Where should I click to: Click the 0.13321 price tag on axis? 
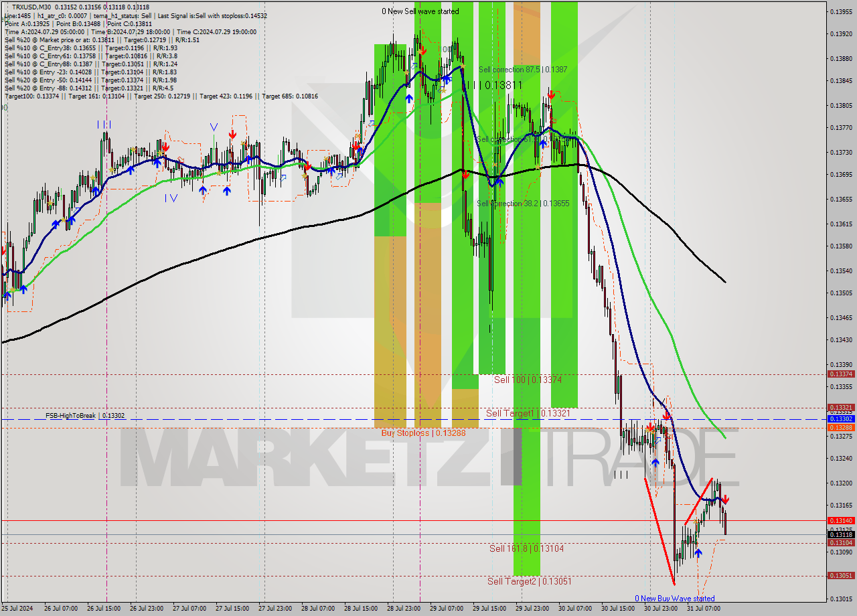(841, 407)
